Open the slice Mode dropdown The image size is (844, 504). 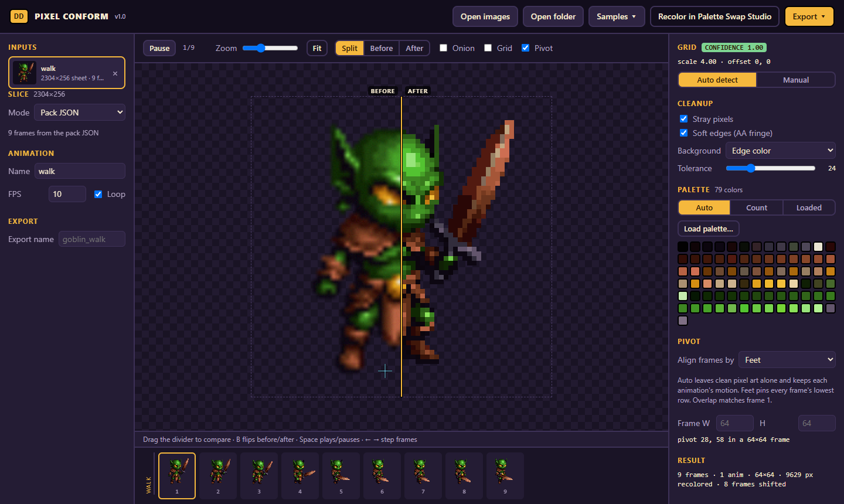point(80,113)
